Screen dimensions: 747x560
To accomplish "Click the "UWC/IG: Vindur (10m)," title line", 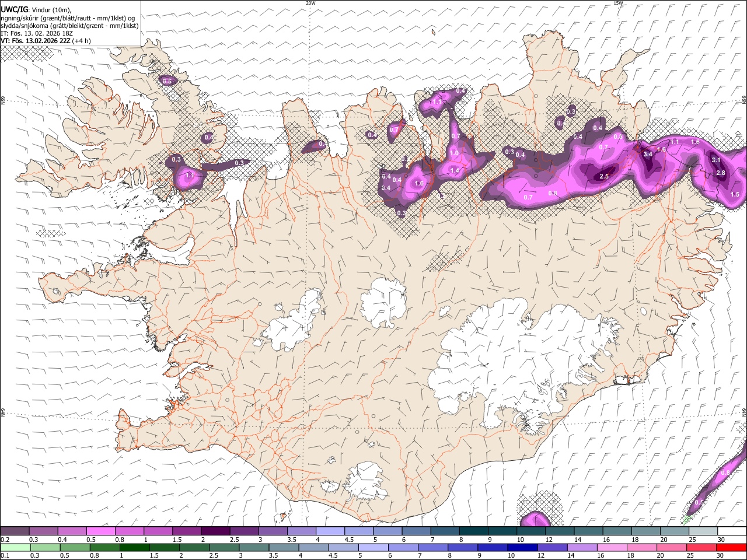I will tap(36, 9).
